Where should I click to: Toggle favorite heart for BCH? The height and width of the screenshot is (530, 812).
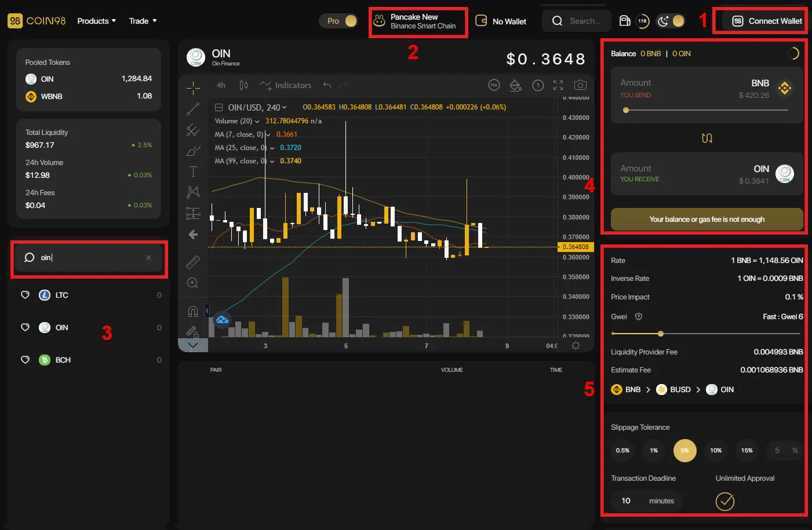(x=25, y=360)
